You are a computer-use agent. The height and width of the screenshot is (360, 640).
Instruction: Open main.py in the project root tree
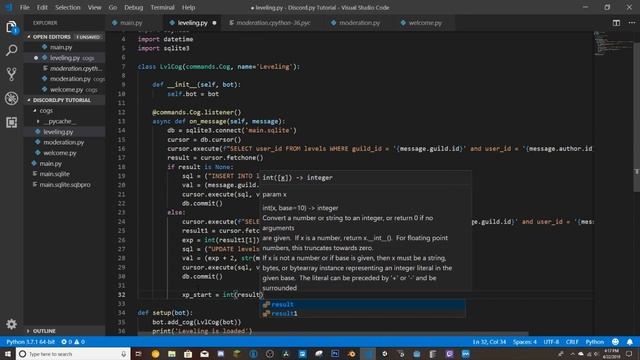[x=64, y=164]
